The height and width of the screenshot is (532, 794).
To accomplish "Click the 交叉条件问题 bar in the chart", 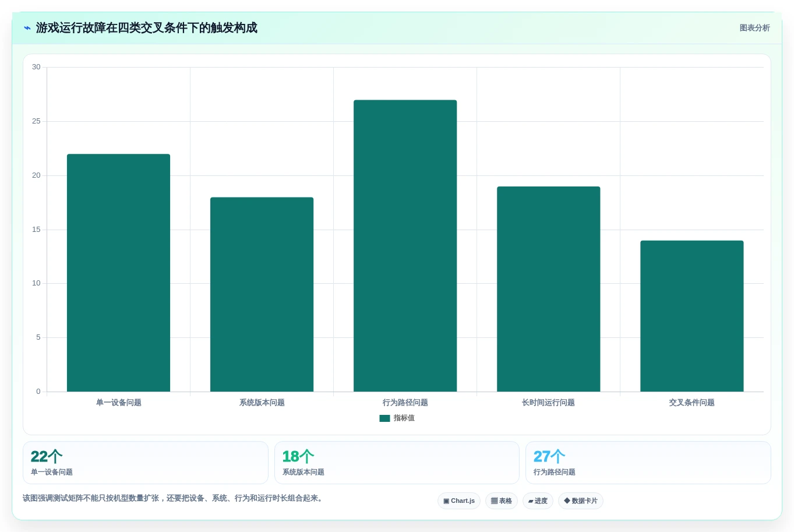I will tap(691, 316).
